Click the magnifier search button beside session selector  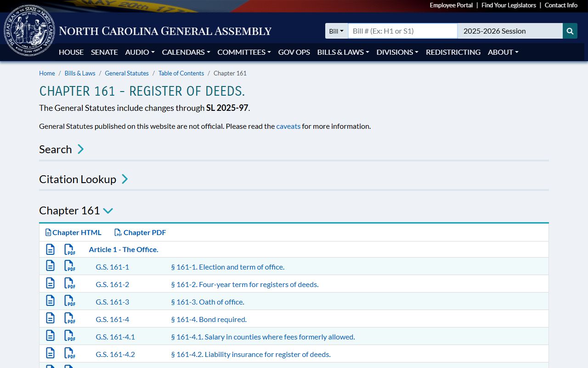pyautogui.click(x=570, y=31)
